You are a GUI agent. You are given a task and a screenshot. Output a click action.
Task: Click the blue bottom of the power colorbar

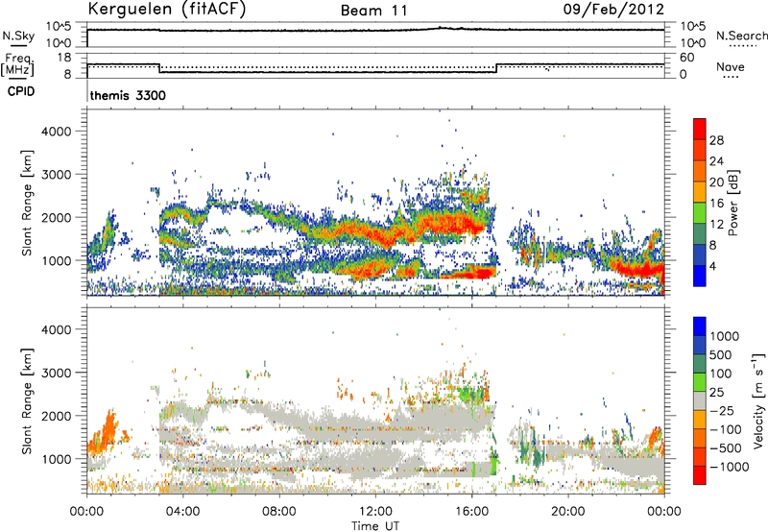point(700,276)
